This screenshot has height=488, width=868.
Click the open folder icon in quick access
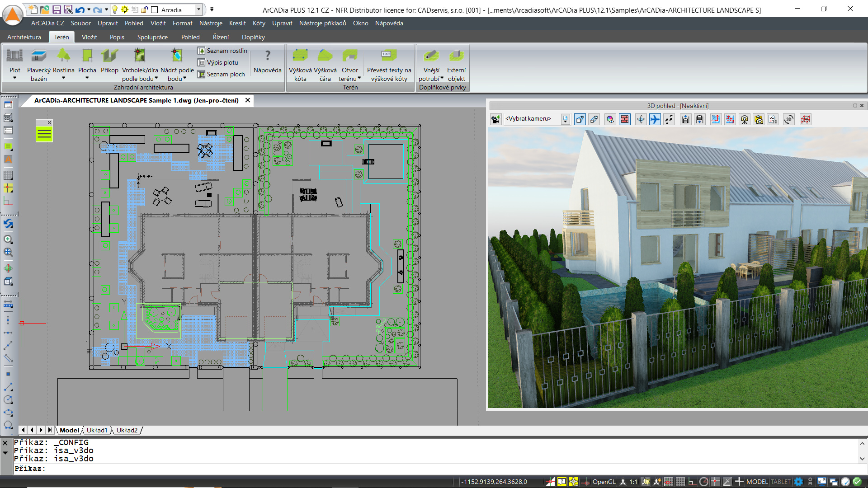coord(45,9)
